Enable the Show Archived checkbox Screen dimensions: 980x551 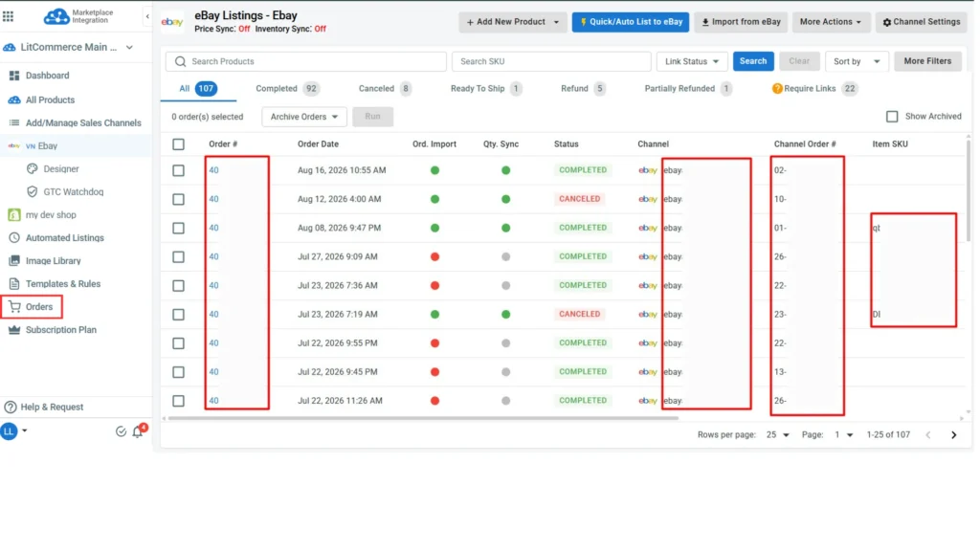[892, 117]
